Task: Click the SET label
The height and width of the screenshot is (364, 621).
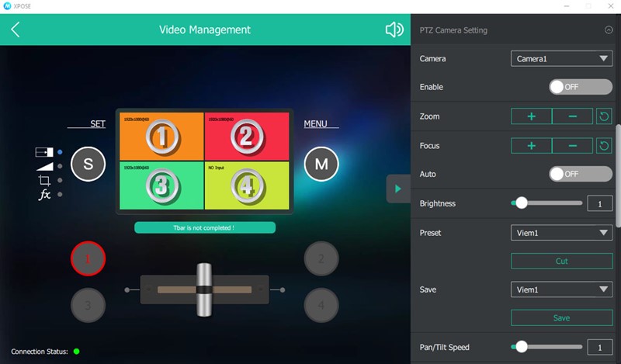Action: click(98, 124)
